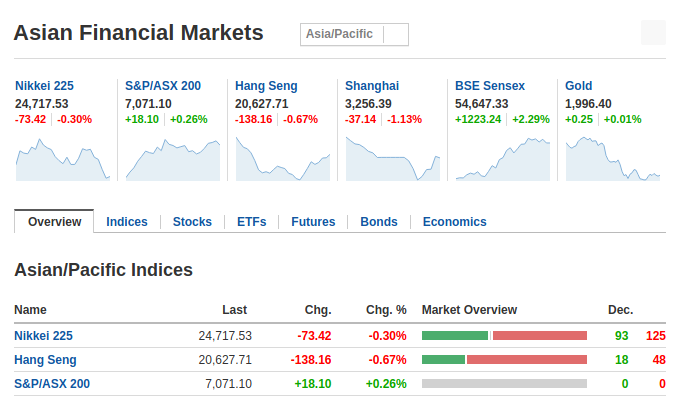View the Gold sparkline chart
This screenshot has width=682, height=401.
tap(613, 159)
